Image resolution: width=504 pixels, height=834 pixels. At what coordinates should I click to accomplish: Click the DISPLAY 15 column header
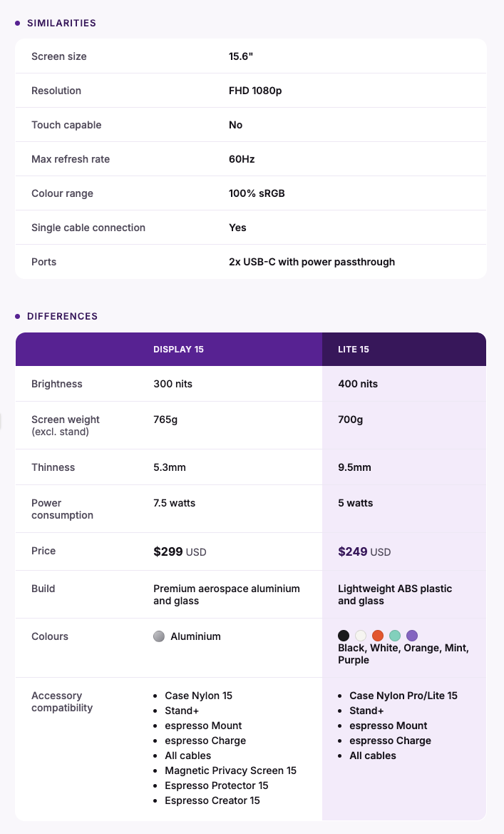[179, 350]
